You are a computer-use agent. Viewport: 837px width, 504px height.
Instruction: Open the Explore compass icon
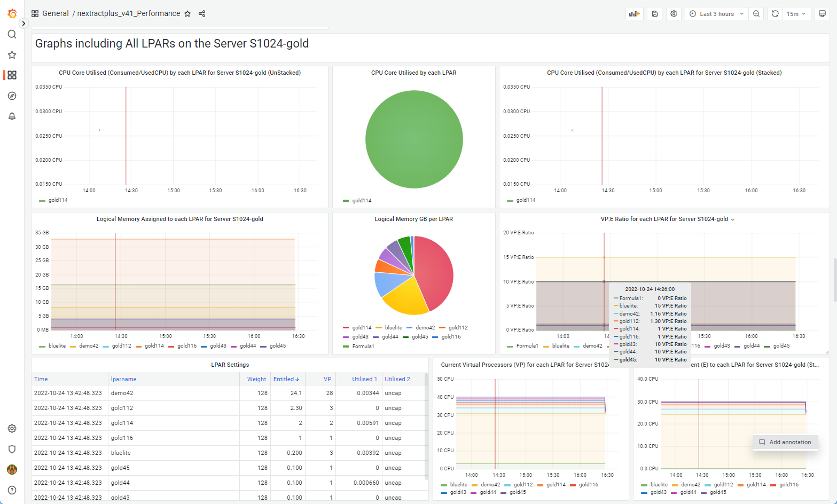tap(12, 96)
